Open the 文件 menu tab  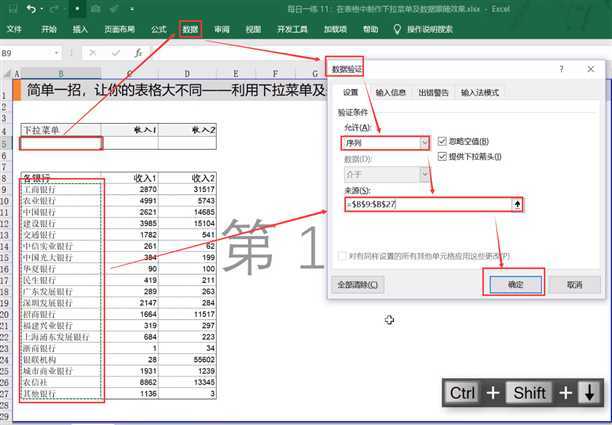tap(14, 29)
